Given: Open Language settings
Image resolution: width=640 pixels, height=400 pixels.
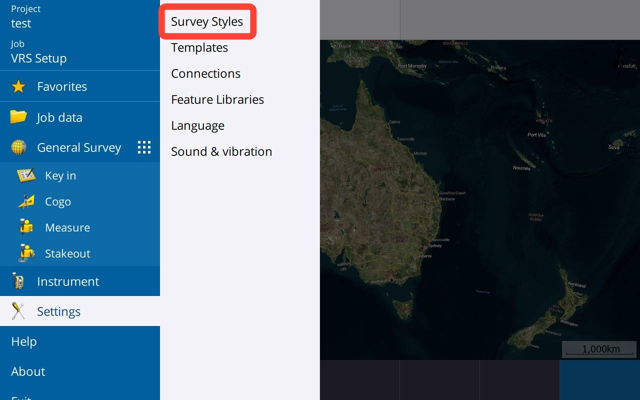Looking at the screenshot, I should pyautogui.click(x=198, y=126).
